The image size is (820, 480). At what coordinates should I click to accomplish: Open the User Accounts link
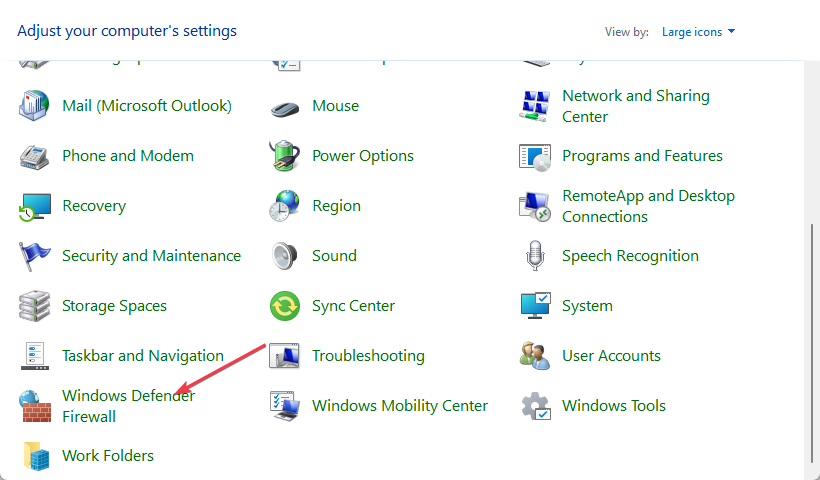click(x=611, y=356)
